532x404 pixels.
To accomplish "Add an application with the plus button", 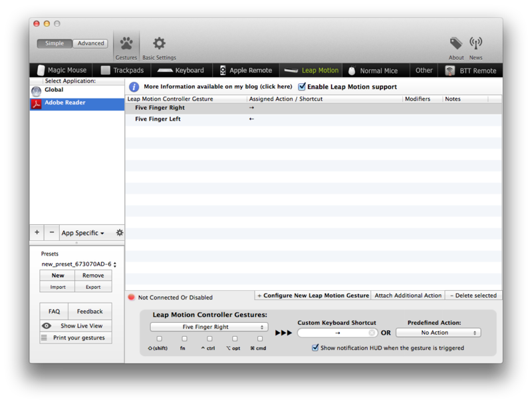I will point(37,232).
